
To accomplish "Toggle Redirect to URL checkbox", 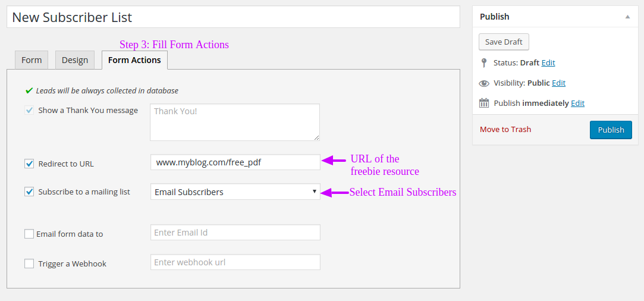I will pos(29,164).
